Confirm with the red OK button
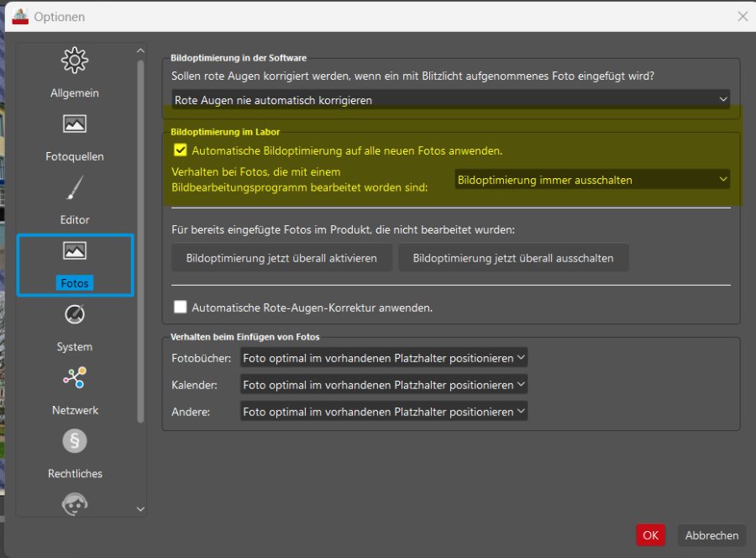The image size is (756, 558). click(x=650, y=535)
